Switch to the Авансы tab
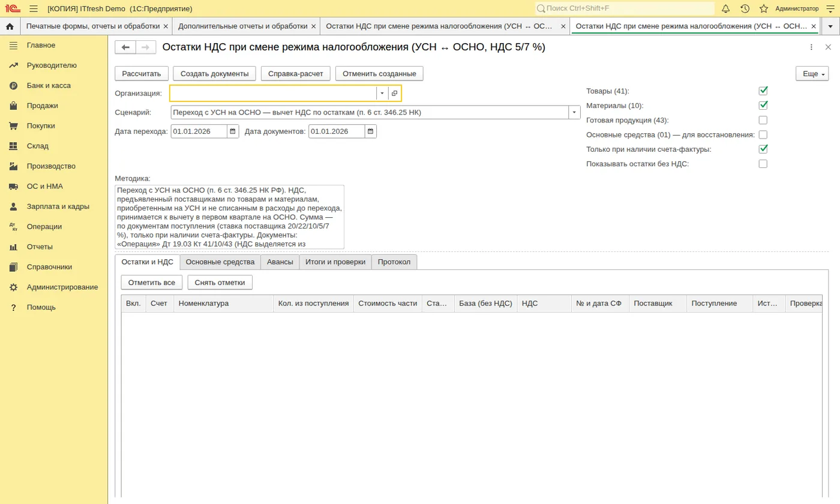Image resolution: width=840 pixels, height=504 pixels. [x=280, y=262]
